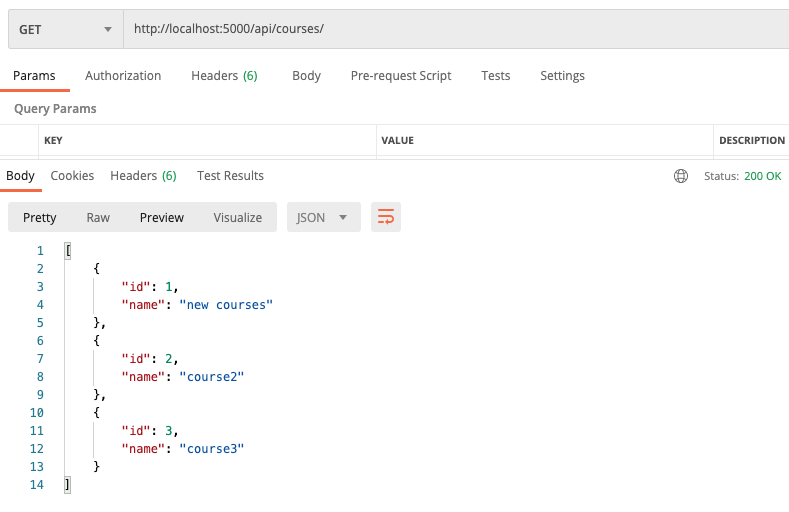This screenshot has height=512, width=789.
Task: Select the Visualize view mode
Action: coord(238,217)
